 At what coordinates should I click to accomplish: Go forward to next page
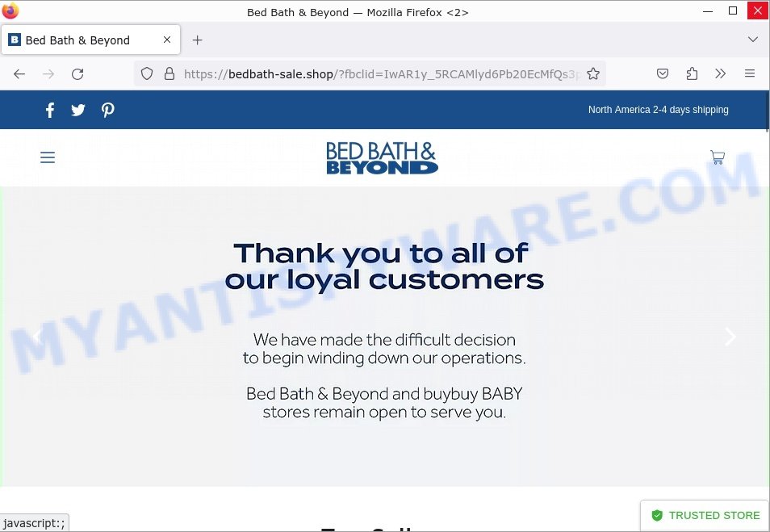pyautogui.click(x=48, y=73)
